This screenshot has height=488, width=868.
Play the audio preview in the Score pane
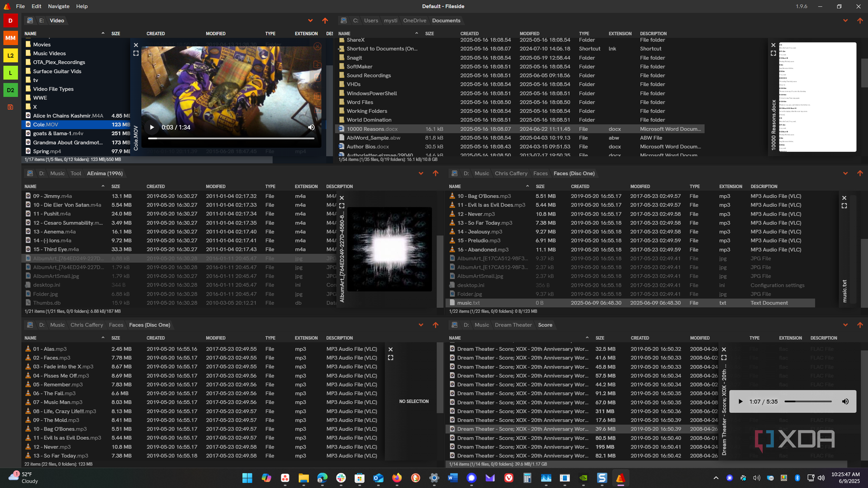pos(740,401)
